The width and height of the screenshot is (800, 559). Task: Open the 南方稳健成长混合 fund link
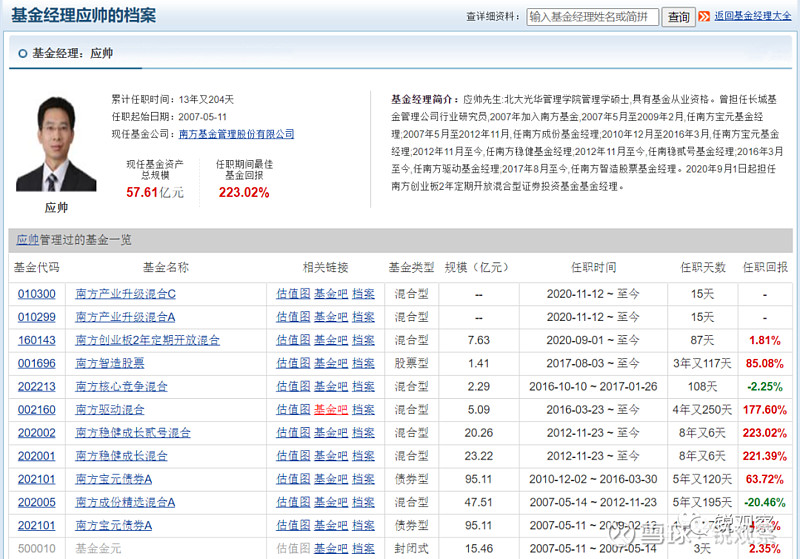coord(121,456)
